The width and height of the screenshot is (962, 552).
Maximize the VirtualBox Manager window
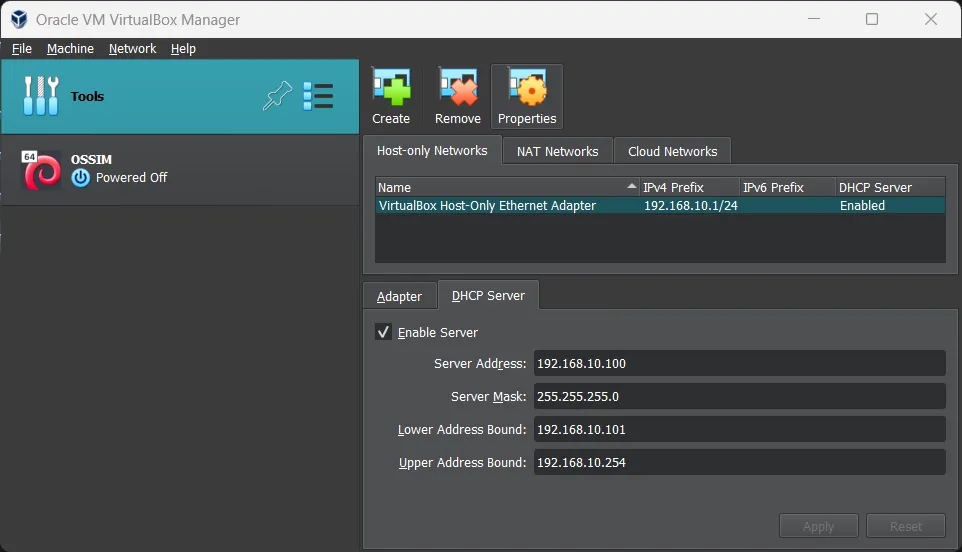pyautogui.click(x=872, y=19)
